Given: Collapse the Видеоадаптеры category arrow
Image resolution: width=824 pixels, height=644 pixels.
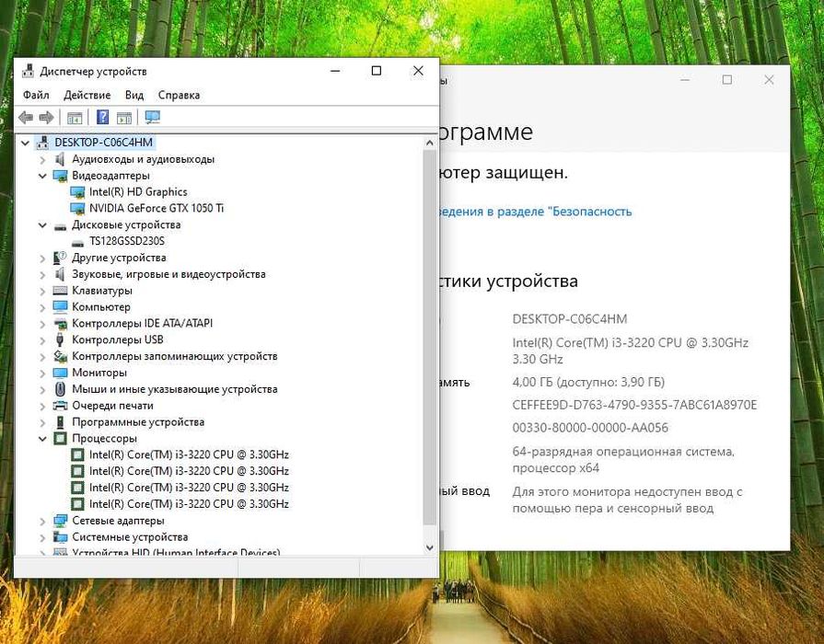Looking at the screenshot, I should 42,176.
